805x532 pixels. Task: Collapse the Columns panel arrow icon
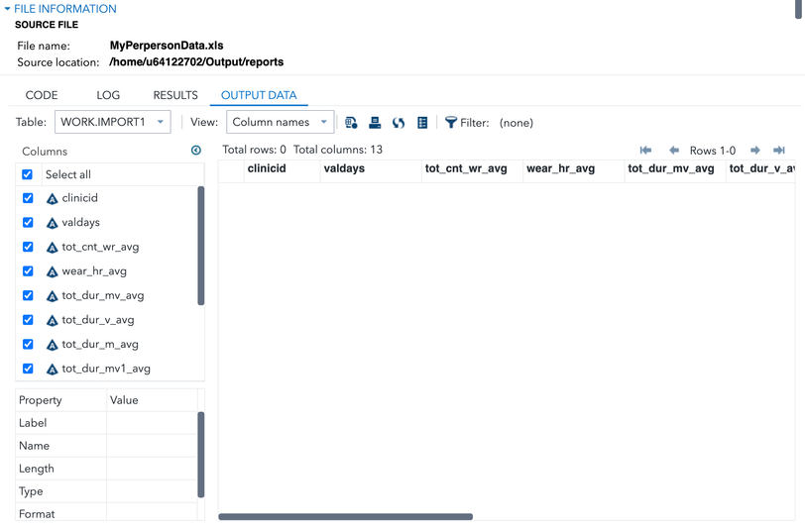pos(196,151)
